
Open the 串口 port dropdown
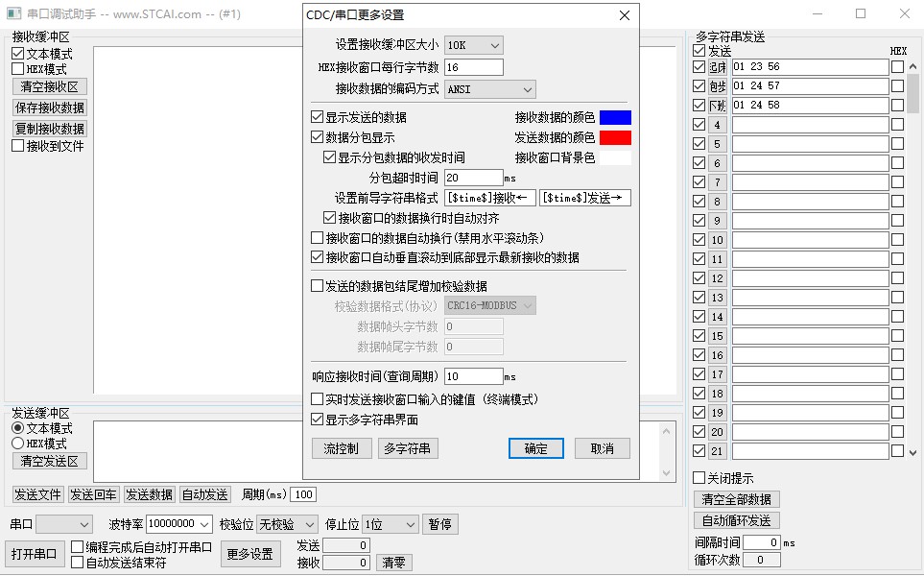(64, 524)
